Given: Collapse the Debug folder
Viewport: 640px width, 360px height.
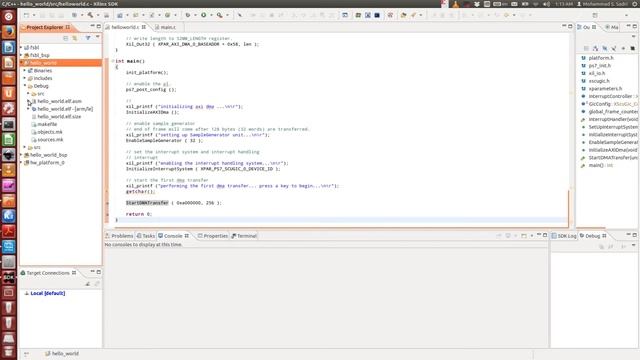Looking at the screenshot, I should [x=25, y=86].
